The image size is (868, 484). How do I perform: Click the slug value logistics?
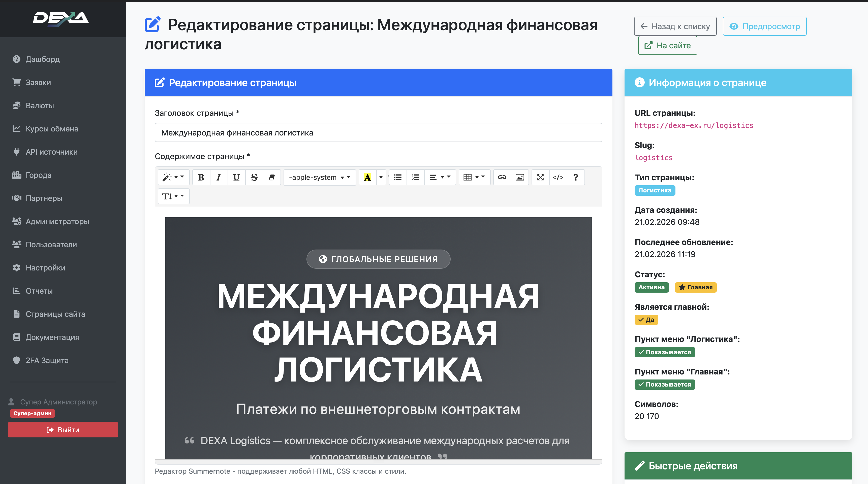pos(653,158)
